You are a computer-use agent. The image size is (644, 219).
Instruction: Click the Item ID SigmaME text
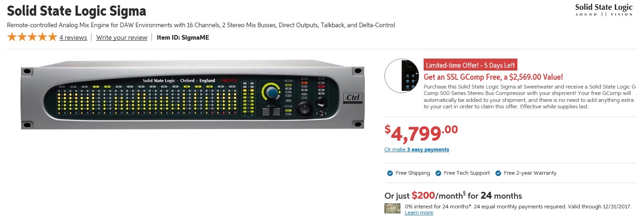[x=183, y=38]
